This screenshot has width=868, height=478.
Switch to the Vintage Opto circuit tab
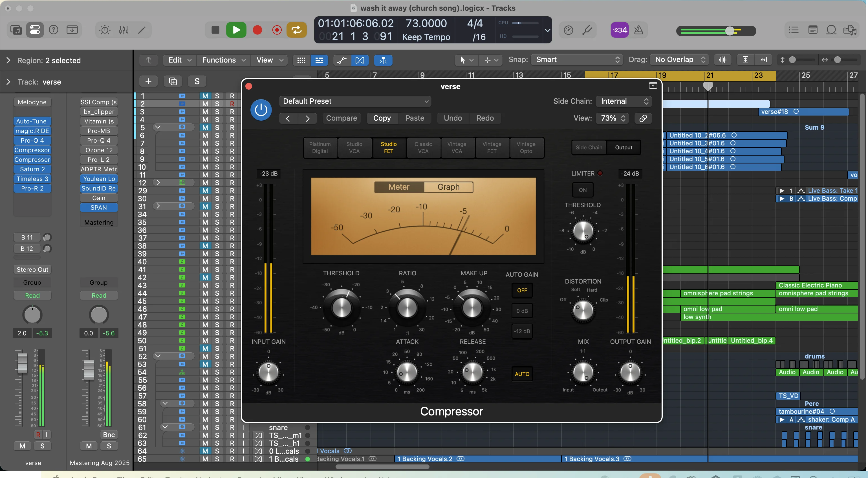pos(526,148)
